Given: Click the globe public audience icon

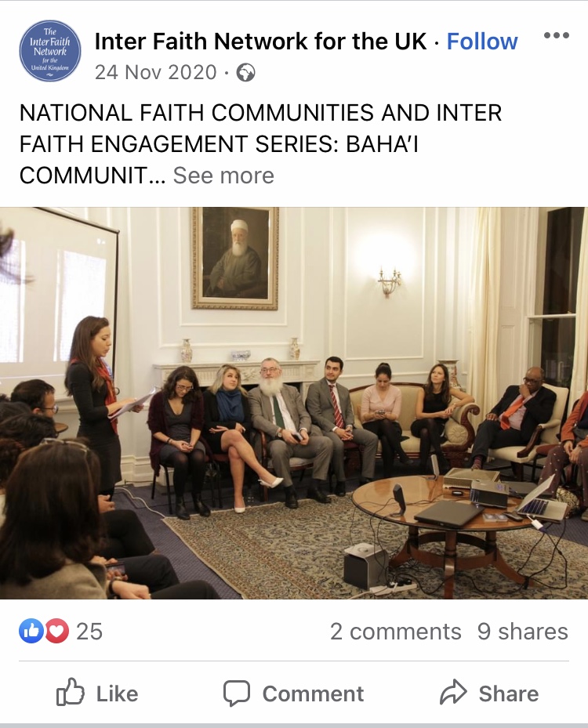Looking at the screenshot, I should point(245,73).
